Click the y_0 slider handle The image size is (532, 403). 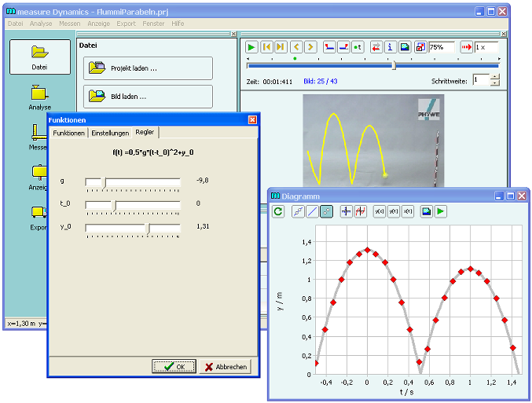(149, 229)
